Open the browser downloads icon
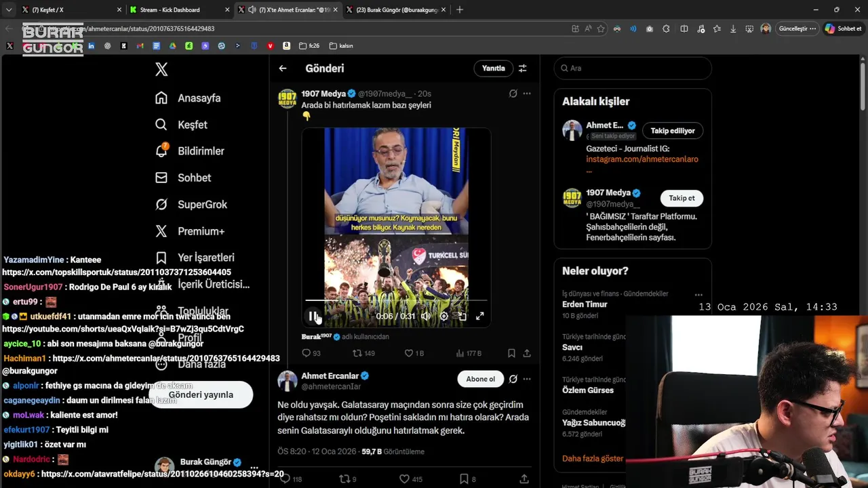868x488 pixels. pos(733,28)
